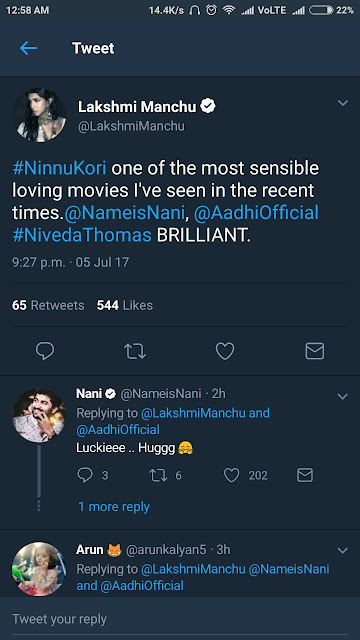Send Nani's reply via envelope icon

[x=304, y=475]
